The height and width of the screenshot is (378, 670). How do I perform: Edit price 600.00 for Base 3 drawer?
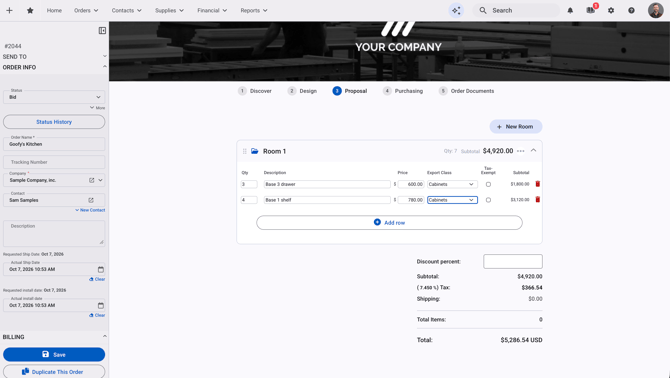411,184
